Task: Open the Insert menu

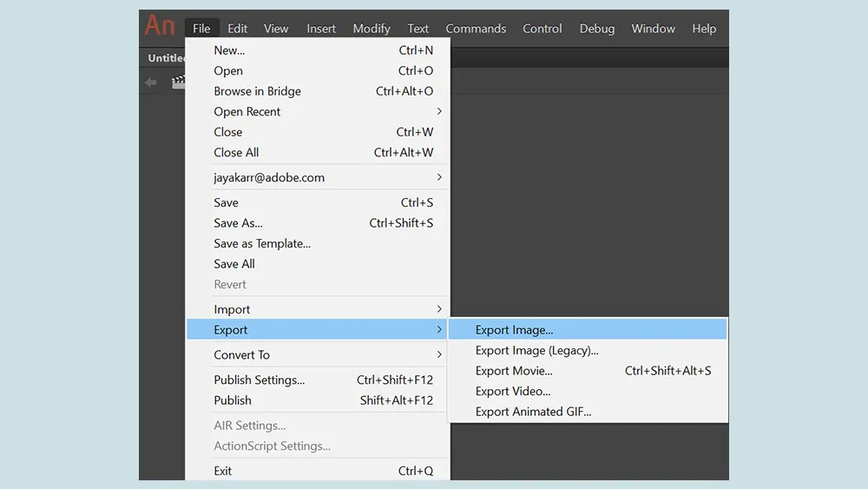Action: 321,29
